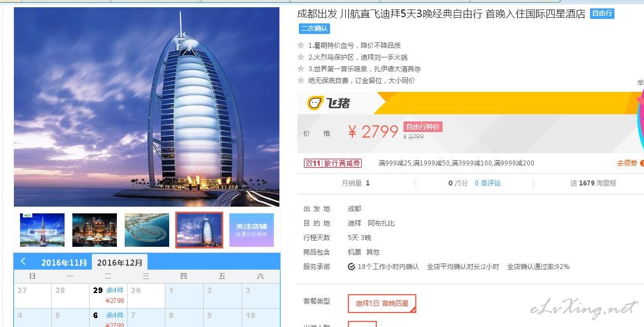The width and height of the screenshot is (644, 327).
Task: Open the 0条评论 reviews link
Action: coord(488,183)
